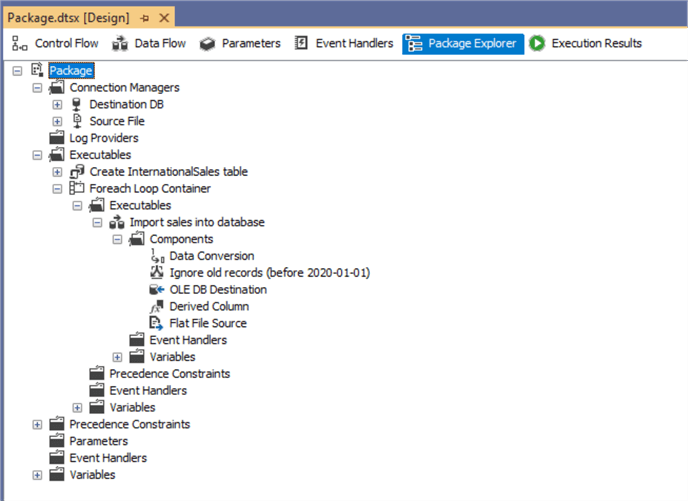688x501 pixels.
Task: Collapse the Foreach Loop Container node
Action: (57, 189)
